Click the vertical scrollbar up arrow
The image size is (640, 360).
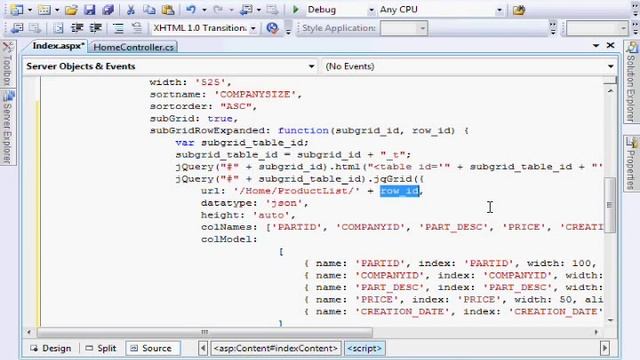610,91
